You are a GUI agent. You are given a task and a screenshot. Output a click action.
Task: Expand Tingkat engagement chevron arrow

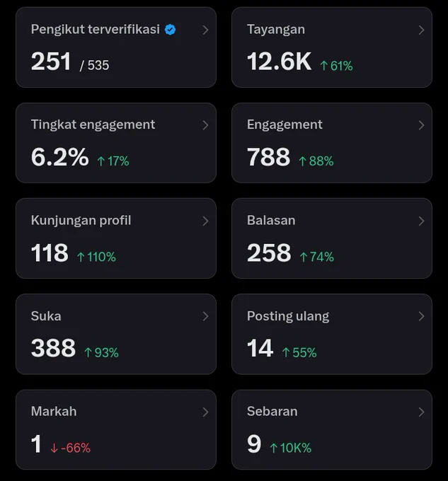205,125
